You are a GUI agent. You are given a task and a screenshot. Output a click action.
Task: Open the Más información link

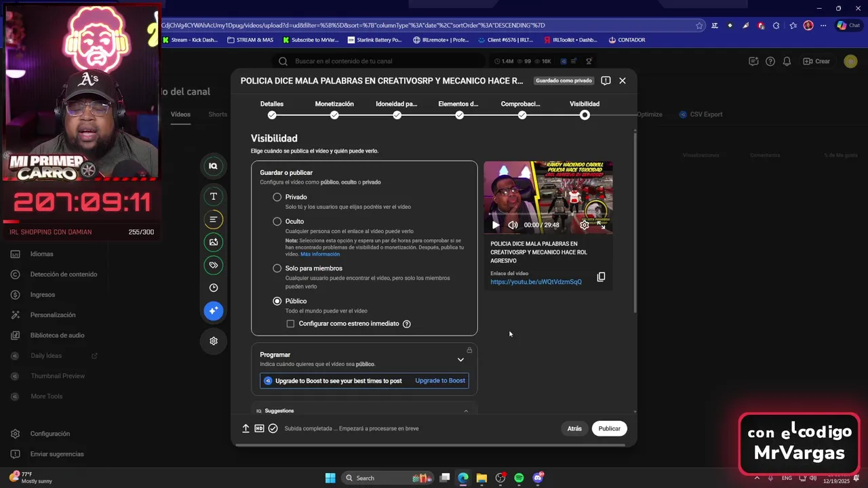(x=320, y=254)
